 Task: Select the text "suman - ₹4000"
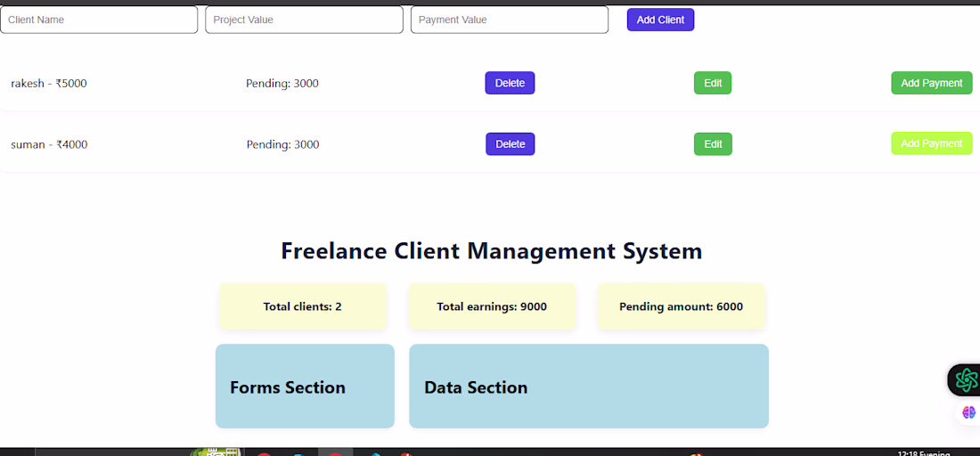(49, 145)
